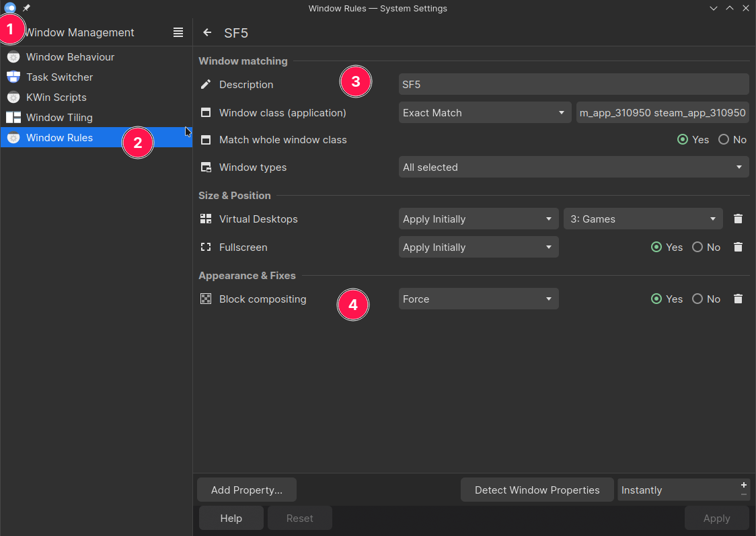This screenshot has width=756, height=536.
Task: Select Window Rules in sidebar
Action: tap(96, 138)
